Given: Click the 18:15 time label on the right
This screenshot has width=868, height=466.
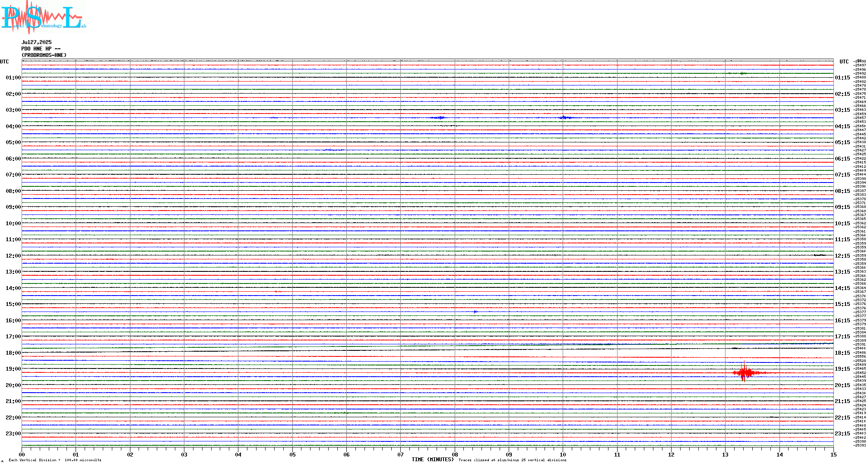Looking at the screenshot, I should (x=843, y=353).
